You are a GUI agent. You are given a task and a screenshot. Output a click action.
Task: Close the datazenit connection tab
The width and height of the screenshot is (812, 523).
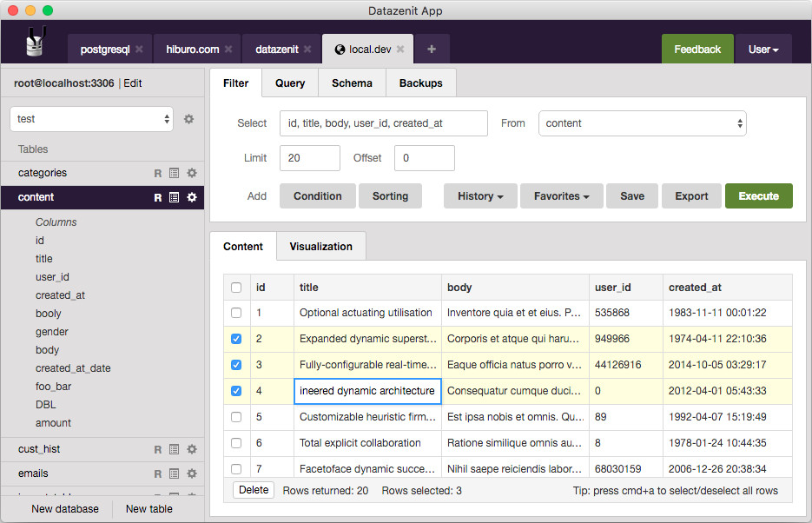[x=307, y=50]
